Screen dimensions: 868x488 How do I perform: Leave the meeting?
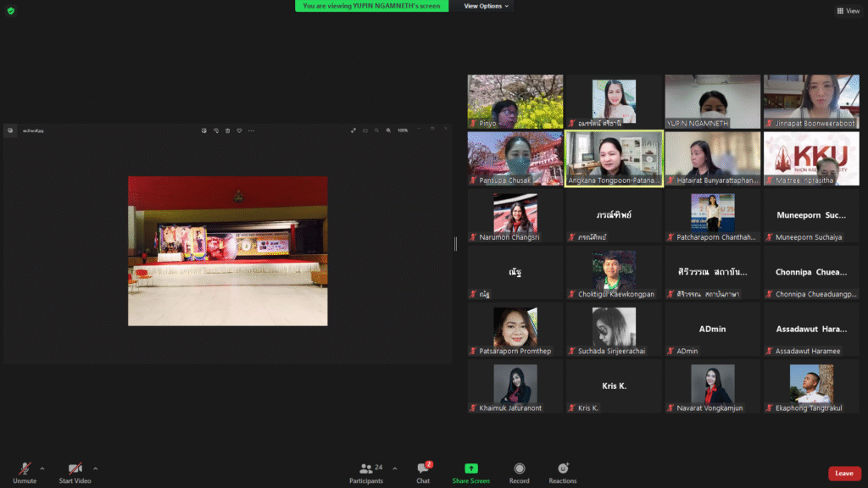pos(844,474)
